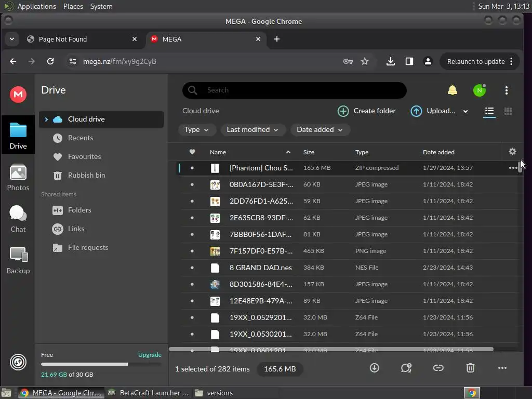Toggle dot marker on 8 GRAND DAD.nes row
This screenshot has width=532, height=399.
[192, 268]
